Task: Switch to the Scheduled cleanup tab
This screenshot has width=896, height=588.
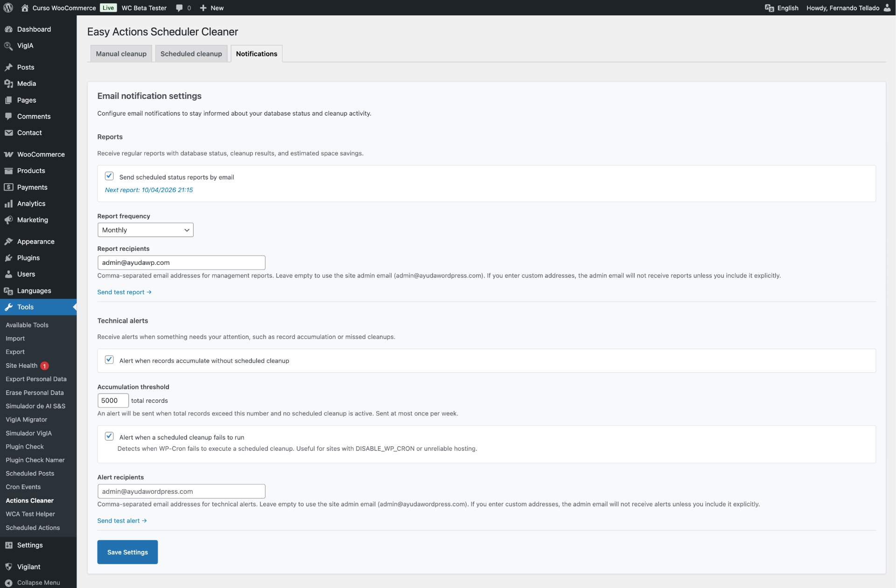Action: [x=191, y=54]
